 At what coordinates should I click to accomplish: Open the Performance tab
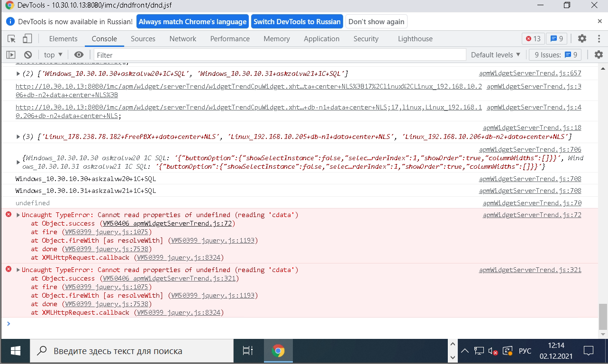tap(230, 39)
